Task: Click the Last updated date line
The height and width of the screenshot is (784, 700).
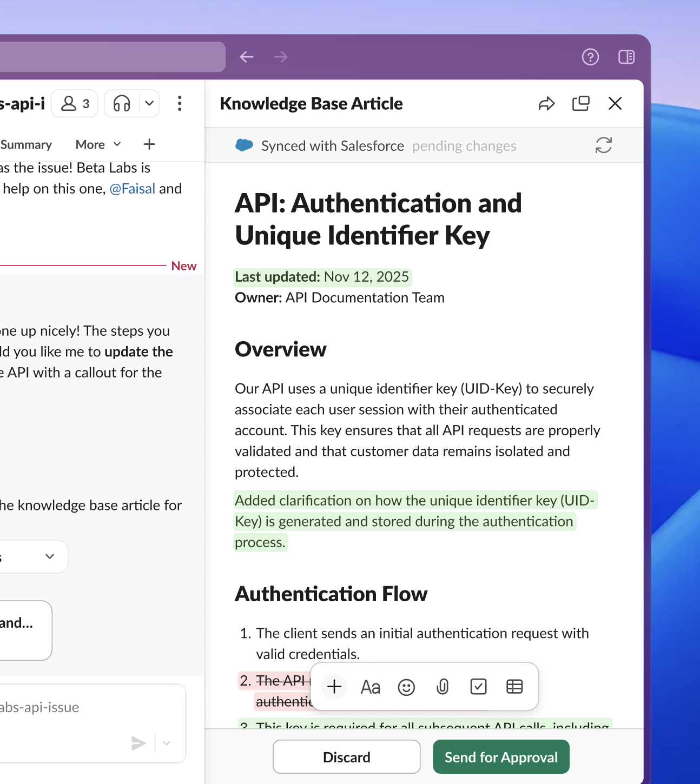Action: tap(322, 277)
